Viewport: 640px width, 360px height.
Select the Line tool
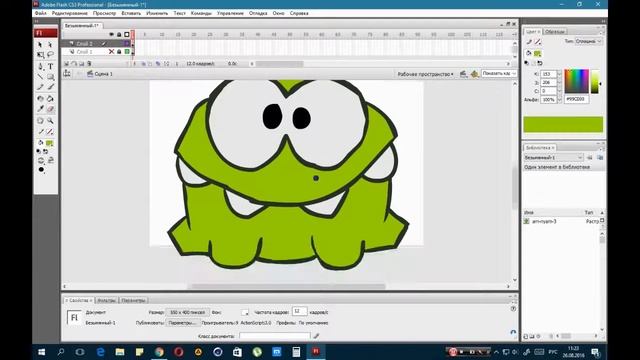coord(40,77)
